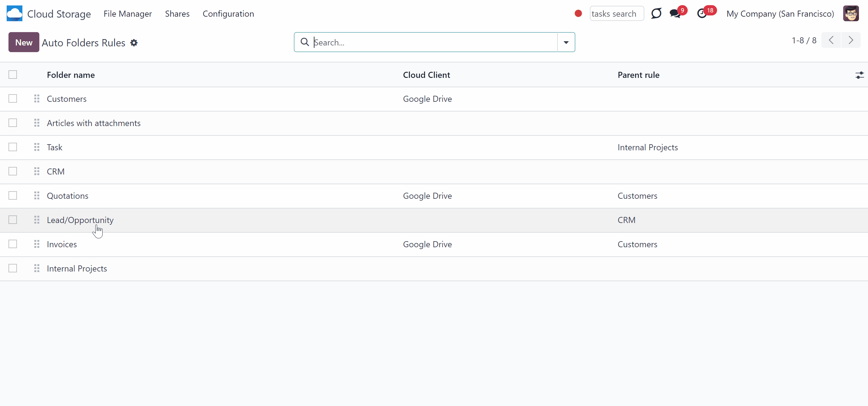Check the Quotations row checkbox
This screenshot has width=868, height=406.
[x=13, y=196]
